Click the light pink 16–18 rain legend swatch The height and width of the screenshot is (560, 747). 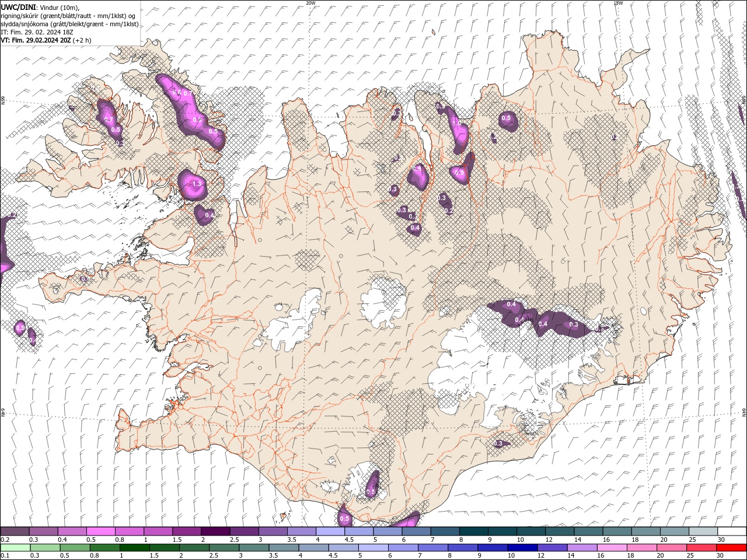tap(612, 548)
